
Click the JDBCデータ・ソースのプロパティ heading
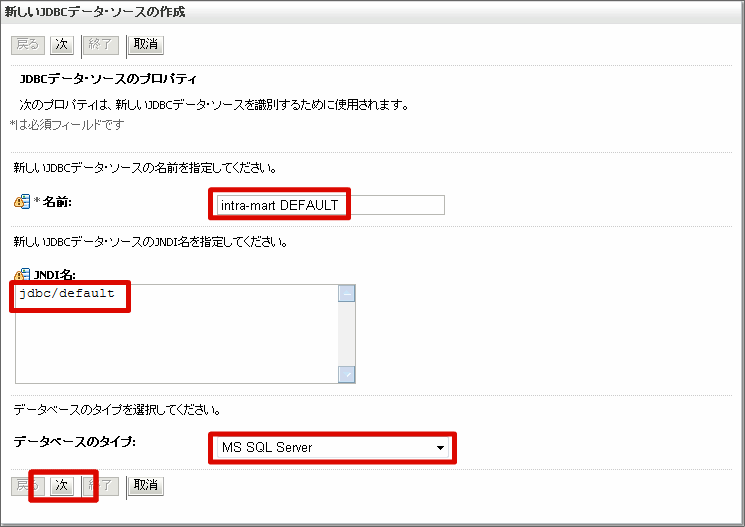[x=108, y=79]
